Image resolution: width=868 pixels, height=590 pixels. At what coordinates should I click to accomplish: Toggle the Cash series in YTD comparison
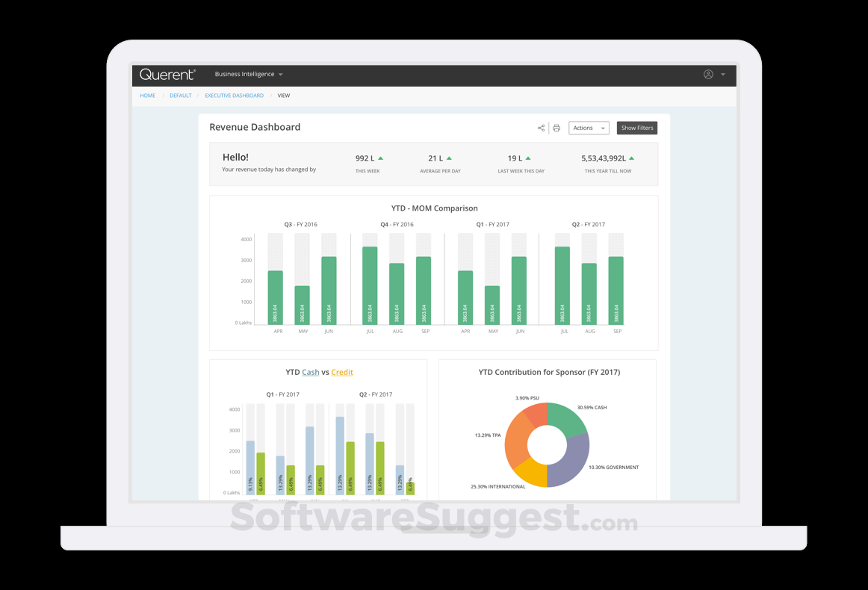point(311,372)
